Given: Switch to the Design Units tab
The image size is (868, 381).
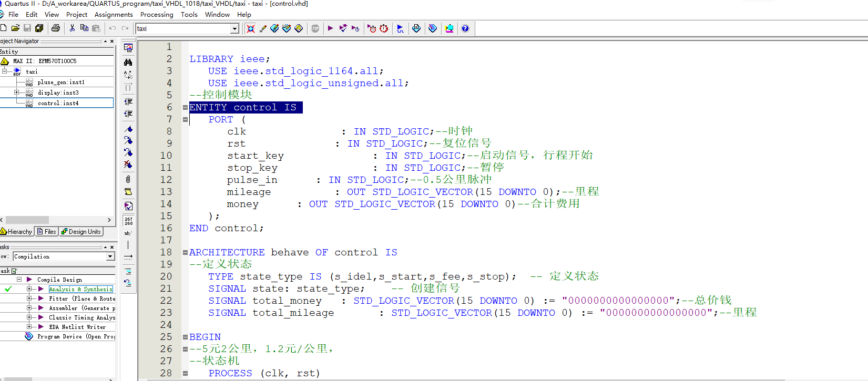Looking at the screenshot, I should [x=81, y=232].
